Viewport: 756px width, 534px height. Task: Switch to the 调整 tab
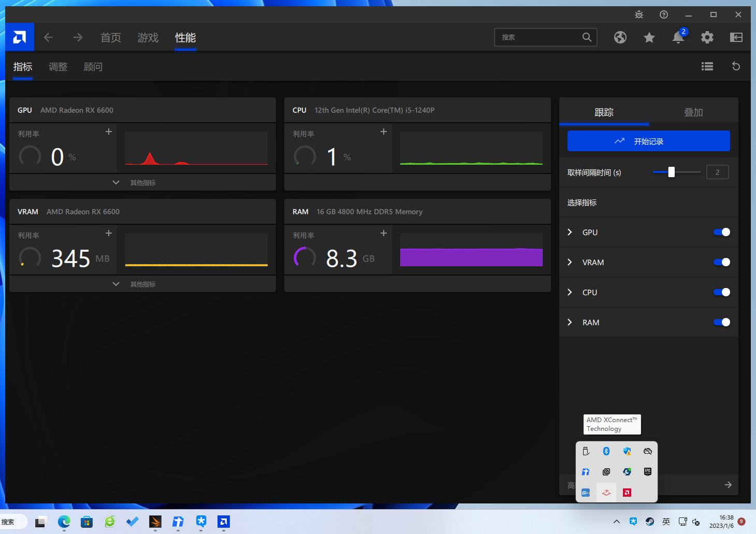(x=58, y=67)
